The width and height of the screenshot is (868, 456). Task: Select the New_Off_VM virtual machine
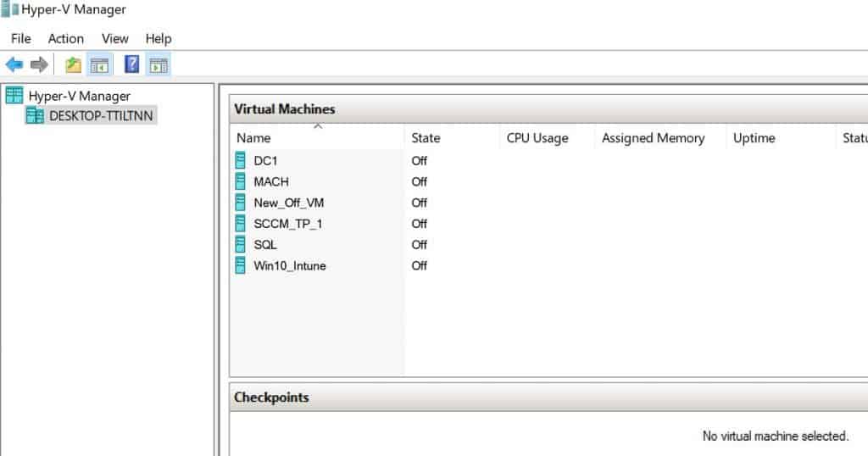pyautogui.click(x=288, y=203)
